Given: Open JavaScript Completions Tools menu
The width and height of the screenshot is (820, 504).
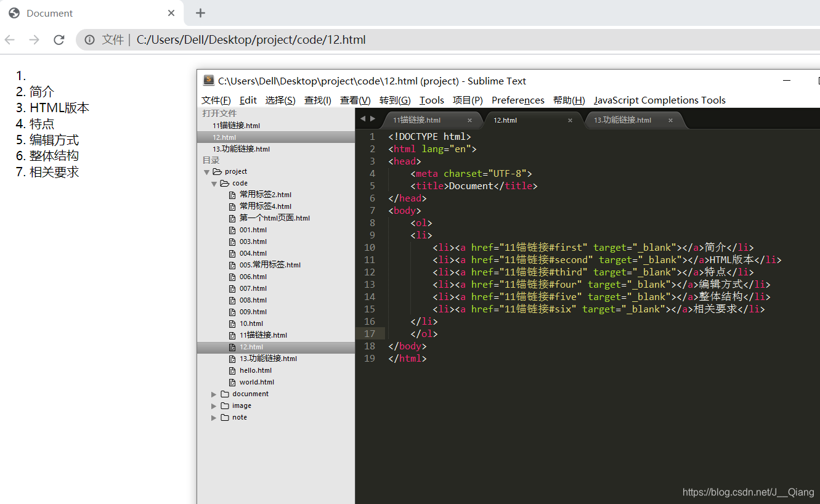Looking at the screenshot, I should (660, 100).
